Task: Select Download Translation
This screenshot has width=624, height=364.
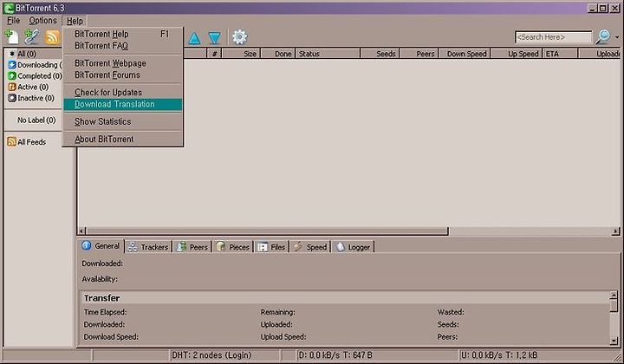Action: (122, 104)
